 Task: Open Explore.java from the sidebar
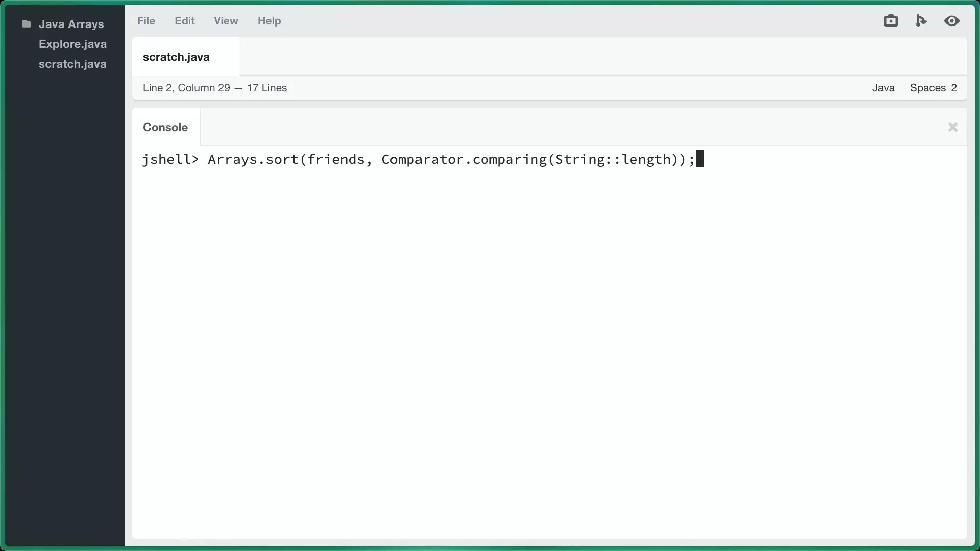pyautogui.click(x=73, y=44)
